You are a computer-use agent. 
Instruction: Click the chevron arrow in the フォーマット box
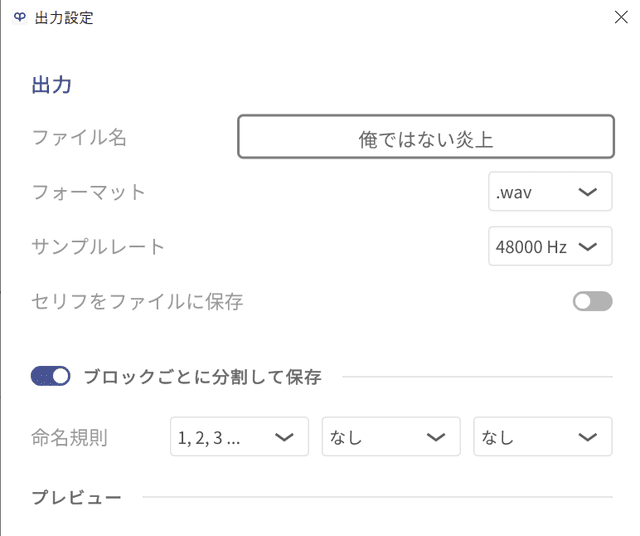click(587, 192)
